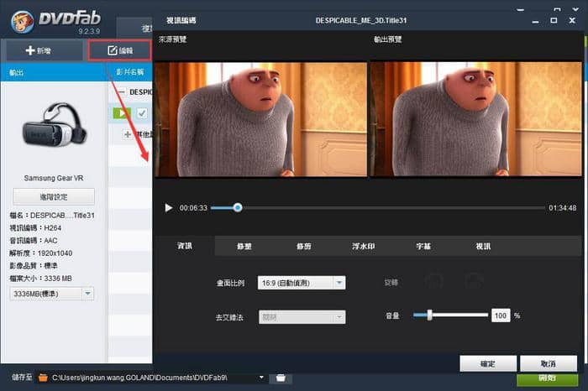Switch to the 修剪 tab

(x=303, y=246)
